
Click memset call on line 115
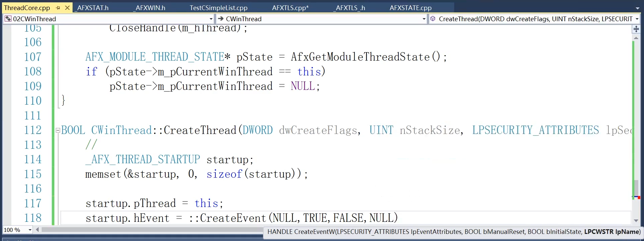(x=103, y=174)
